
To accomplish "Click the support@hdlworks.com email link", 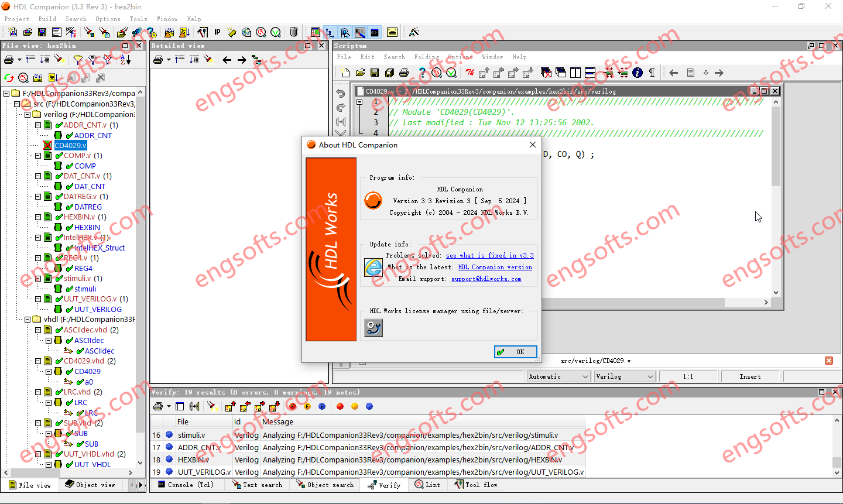I will (486, 279).
